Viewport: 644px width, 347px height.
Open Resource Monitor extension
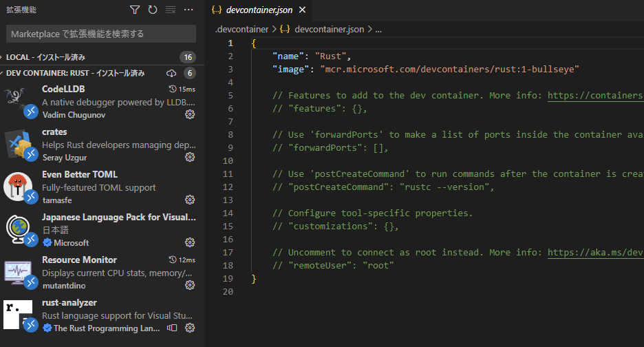102,273
